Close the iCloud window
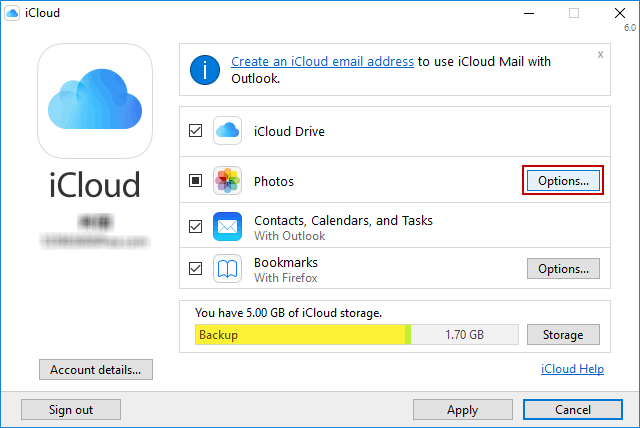Viewport: 640px width, 428px height. pos(620,13)
